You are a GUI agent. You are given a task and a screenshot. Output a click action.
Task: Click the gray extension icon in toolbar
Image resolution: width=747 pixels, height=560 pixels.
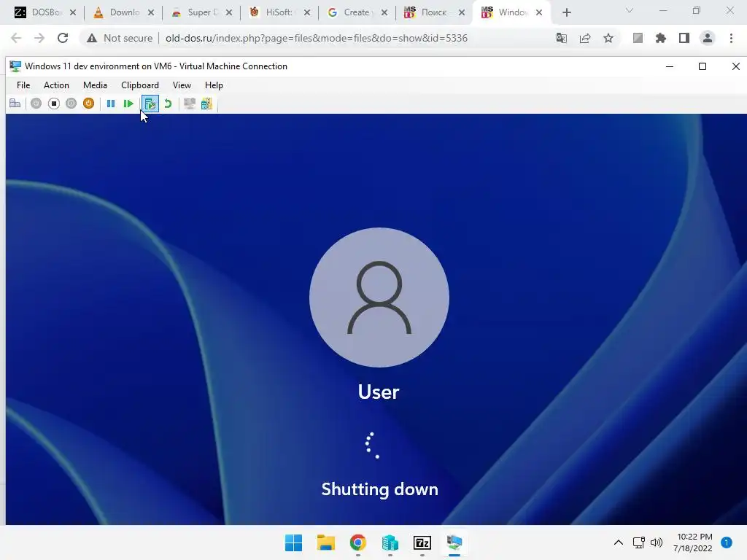click(638, 38)
